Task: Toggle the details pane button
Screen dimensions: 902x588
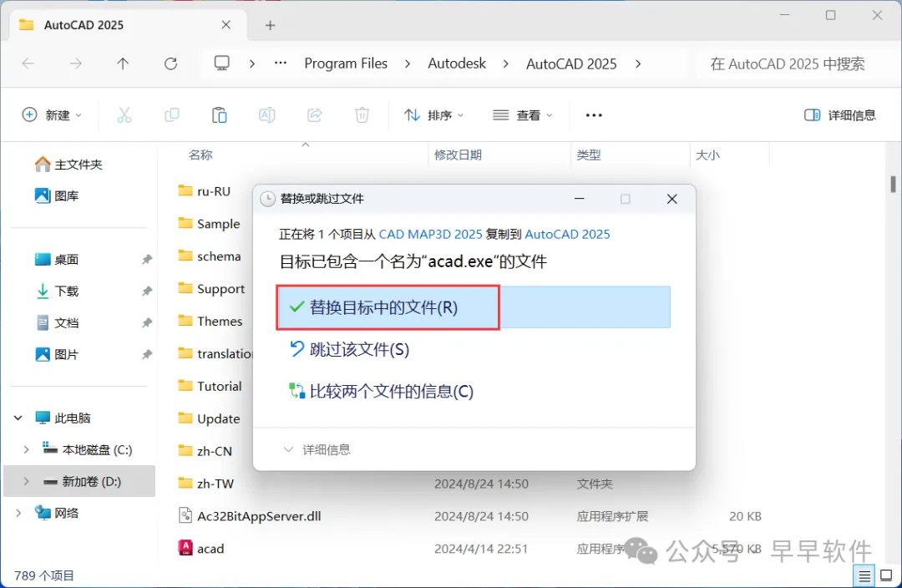Action: tap(840, 115)
